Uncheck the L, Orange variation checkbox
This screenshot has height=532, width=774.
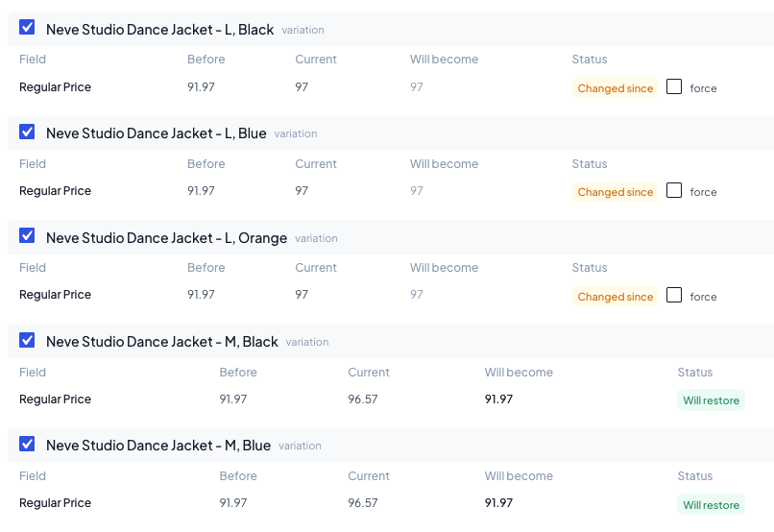tap(27, 235)
